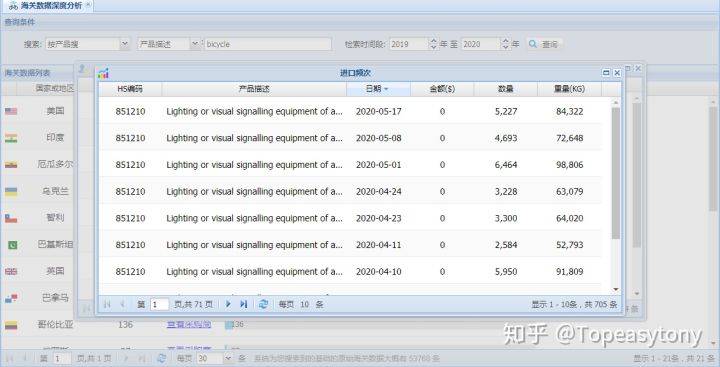Screen dimensions: 720x367
Task: Increase the start year 2019 stepper
Action: pos(433,41)
